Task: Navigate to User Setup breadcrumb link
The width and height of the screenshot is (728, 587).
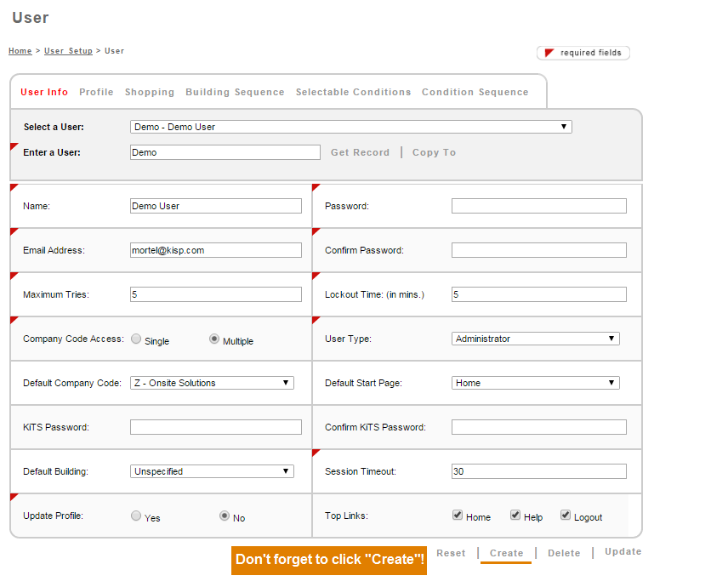Action: point(68,51)
